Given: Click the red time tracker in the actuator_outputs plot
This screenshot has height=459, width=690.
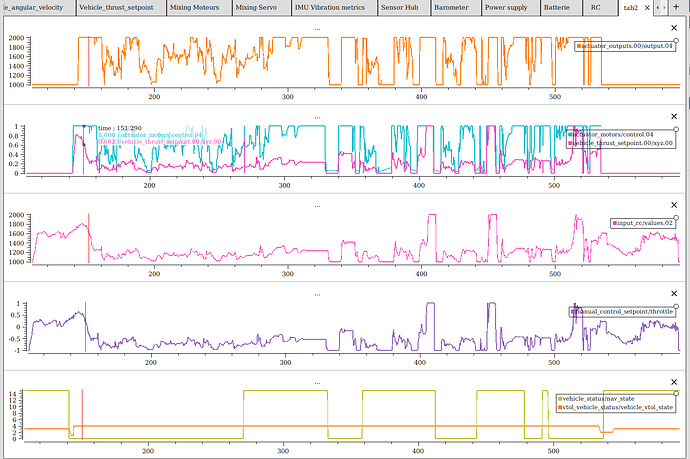Looking at the screenshot, I should pos(88,61).
